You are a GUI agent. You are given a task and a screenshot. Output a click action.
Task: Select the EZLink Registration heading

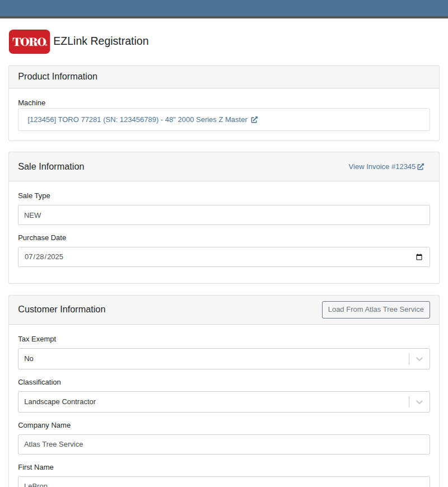click(x=101, y=41)
